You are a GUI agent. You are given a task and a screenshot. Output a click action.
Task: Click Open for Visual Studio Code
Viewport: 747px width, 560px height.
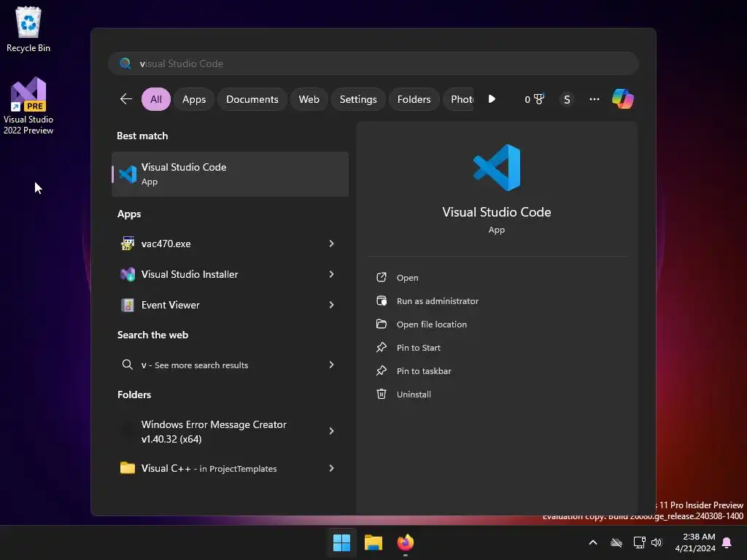click(496, 278)
